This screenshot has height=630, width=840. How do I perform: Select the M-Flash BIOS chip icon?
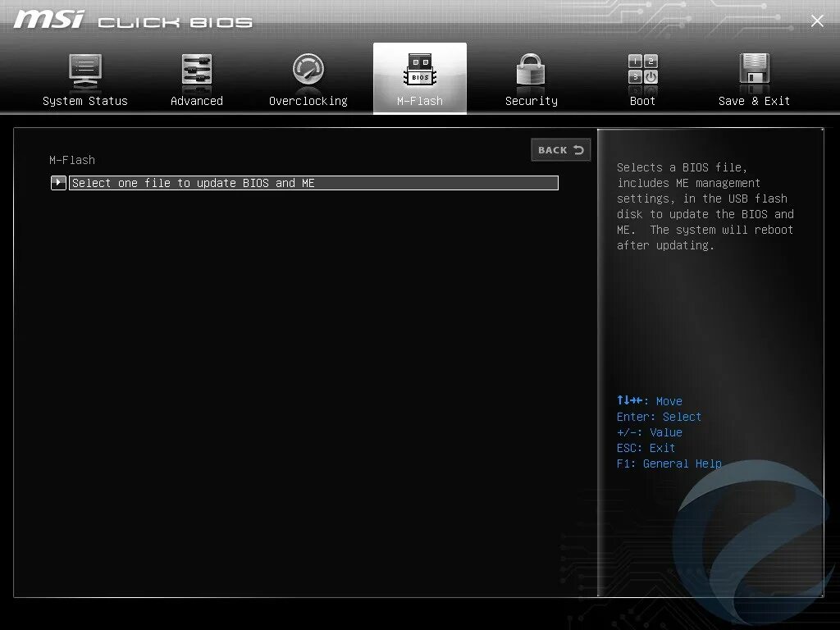pos(420,70)
